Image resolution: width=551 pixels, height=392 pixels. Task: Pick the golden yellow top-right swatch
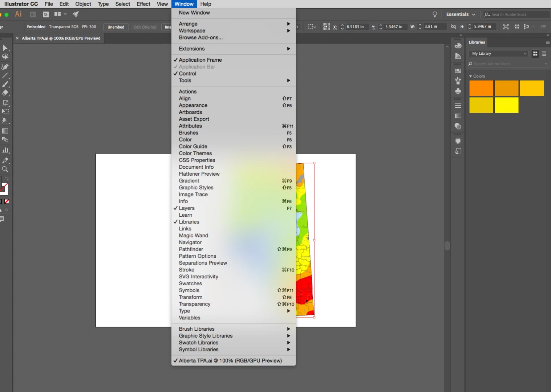(532, 88)
